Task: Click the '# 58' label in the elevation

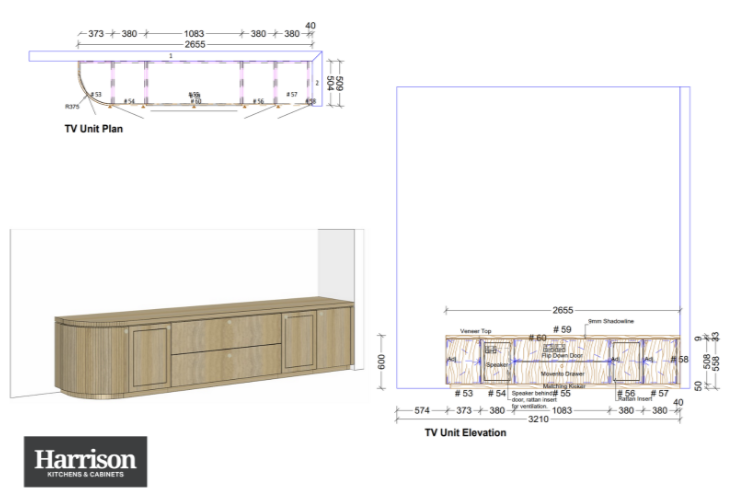Action: coord(680,359)
